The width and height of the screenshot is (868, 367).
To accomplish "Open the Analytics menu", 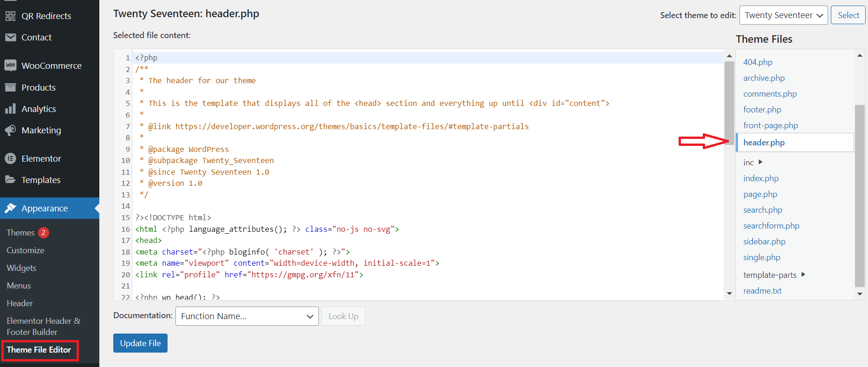I will [39, 109].
